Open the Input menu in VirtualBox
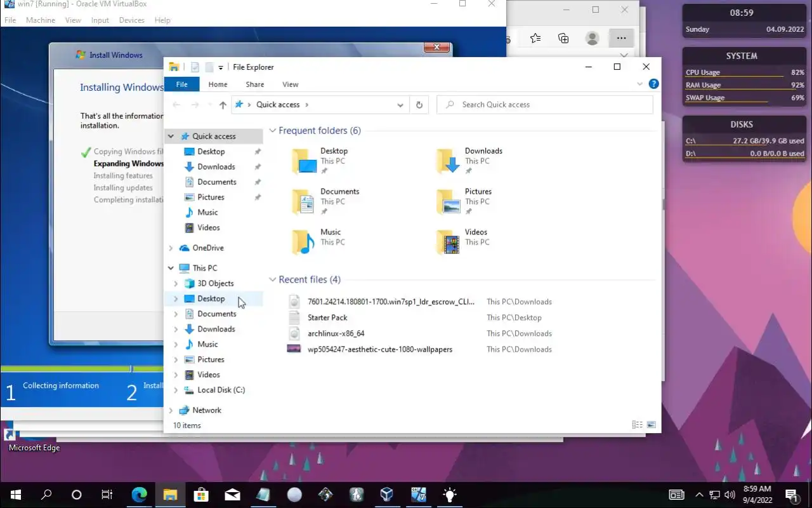 (x=100, y=20)
